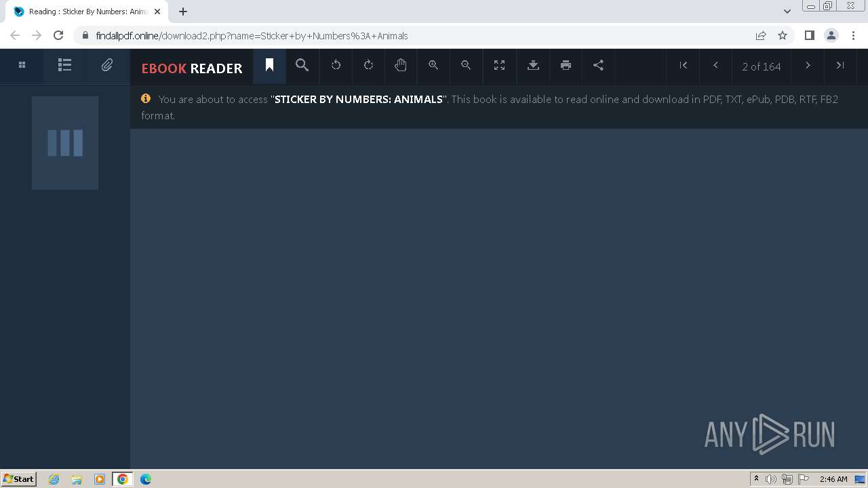868x488 pixels.
Task: Open the Chrome profile menu
Action: pyautogui.click(x=831, y=35)
